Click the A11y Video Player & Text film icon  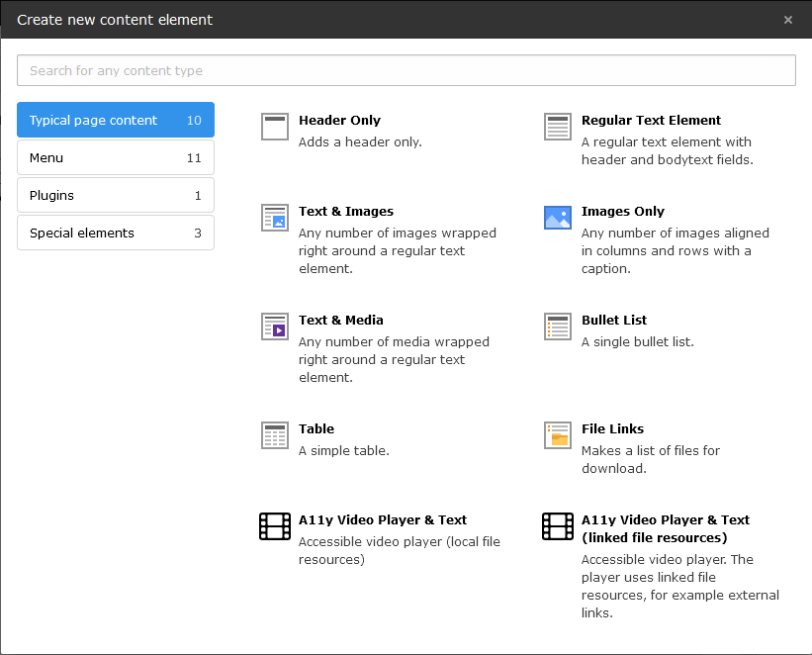pos(275,526)
